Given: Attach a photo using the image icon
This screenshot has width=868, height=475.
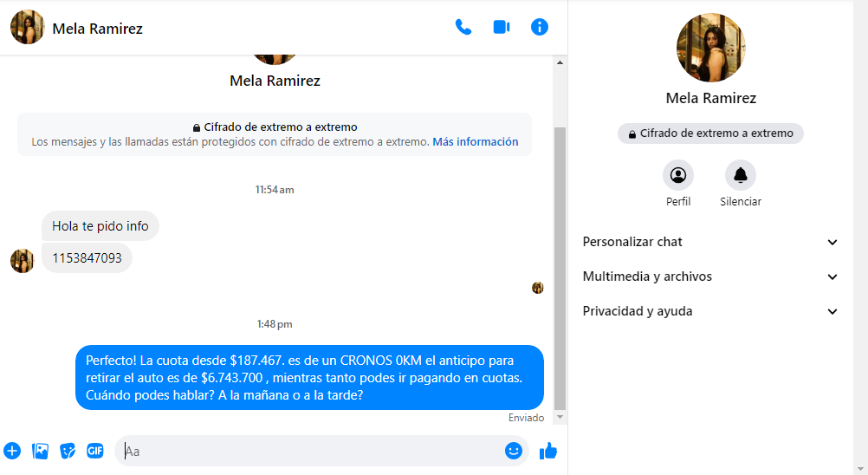Looking at the screenshot, I should pos(41,451).
